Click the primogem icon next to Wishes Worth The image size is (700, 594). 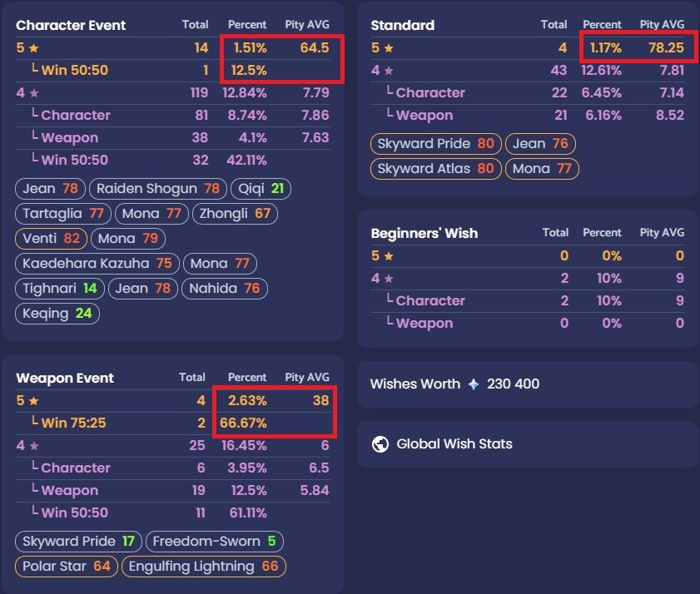(474, 384)
